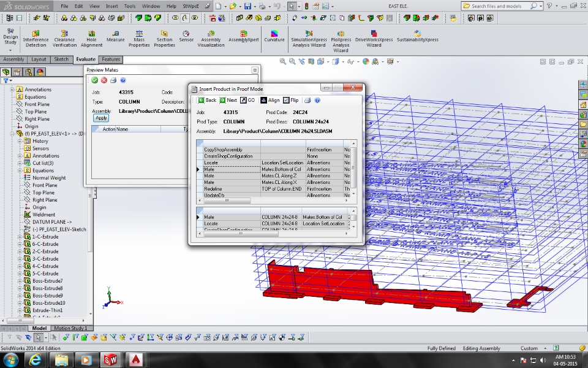Viewport: 588px width, 368px height.
Task: Switch to Motion Study 1 tab
Action: [70, 328]
